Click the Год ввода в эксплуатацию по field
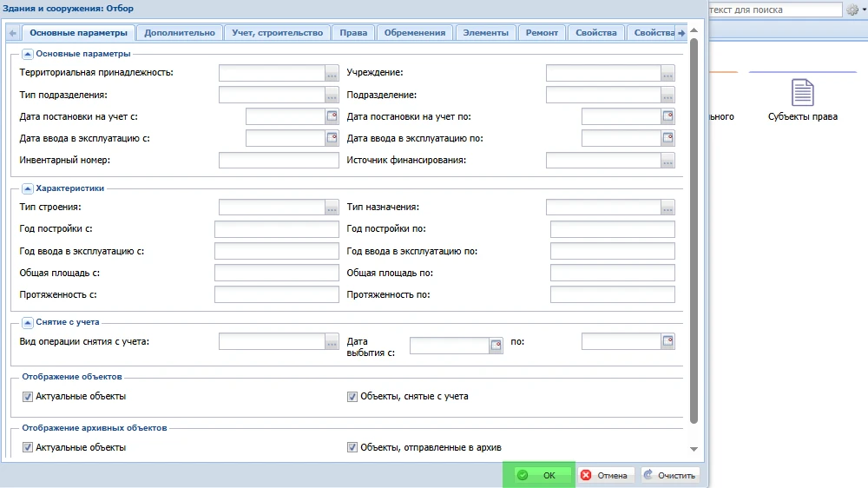Image resolution: width=868 pixels, height=488 pixels. pos(612,251)
